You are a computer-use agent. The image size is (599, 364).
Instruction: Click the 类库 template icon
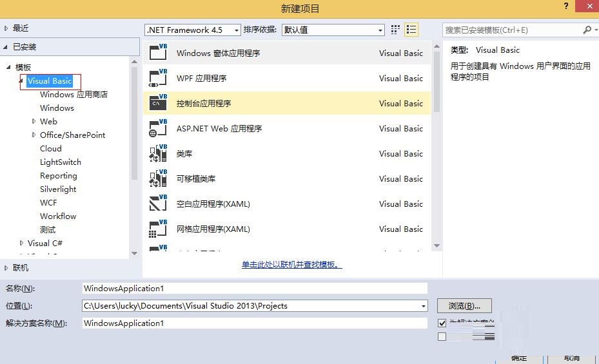[x=158, y=153]
